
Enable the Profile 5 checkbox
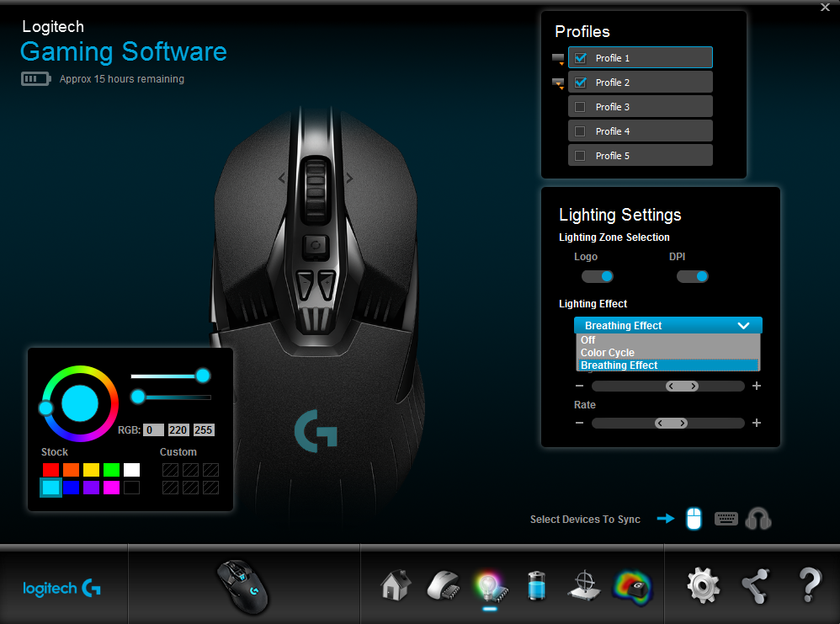point(580,156)
